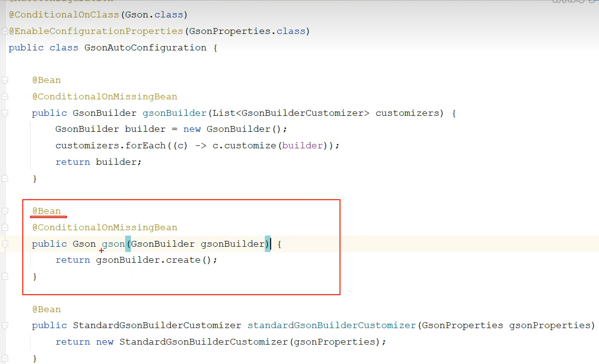Place the cursor on the gsonBuilder method name

coord(174,113)
